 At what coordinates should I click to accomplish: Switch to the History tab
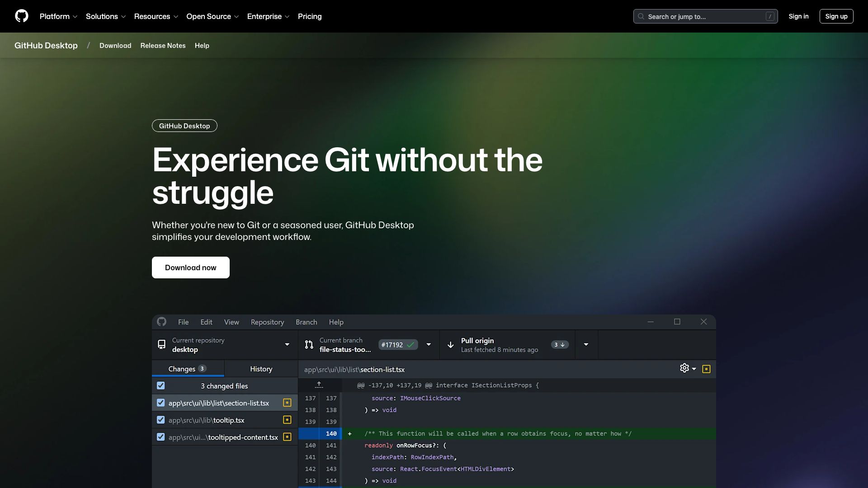click(x=261, y=369)
